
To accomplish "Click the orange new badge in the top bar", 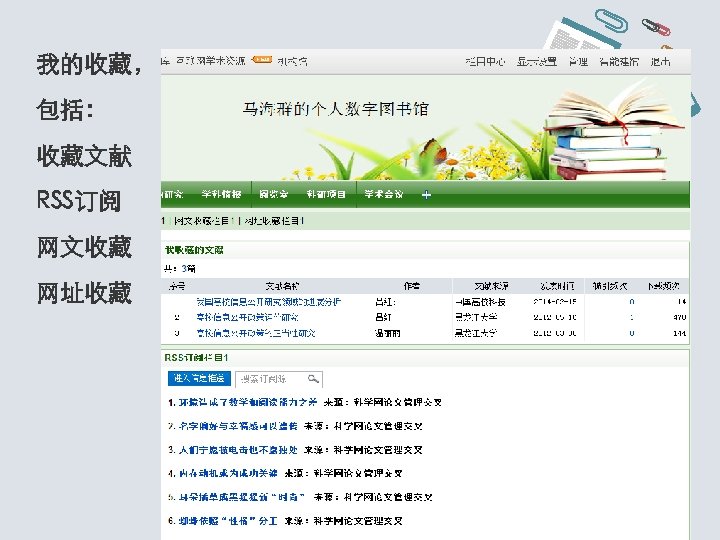I will point(262,60).
